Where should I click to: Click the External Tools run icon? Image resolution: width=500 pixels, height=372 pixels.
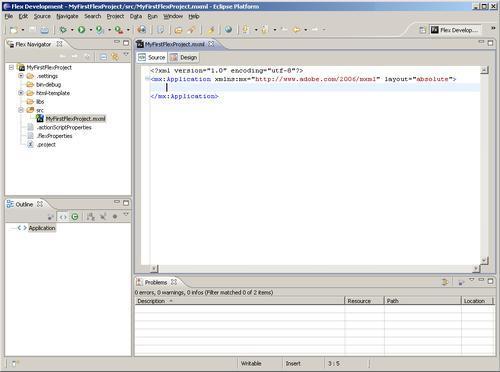point(119,30)
